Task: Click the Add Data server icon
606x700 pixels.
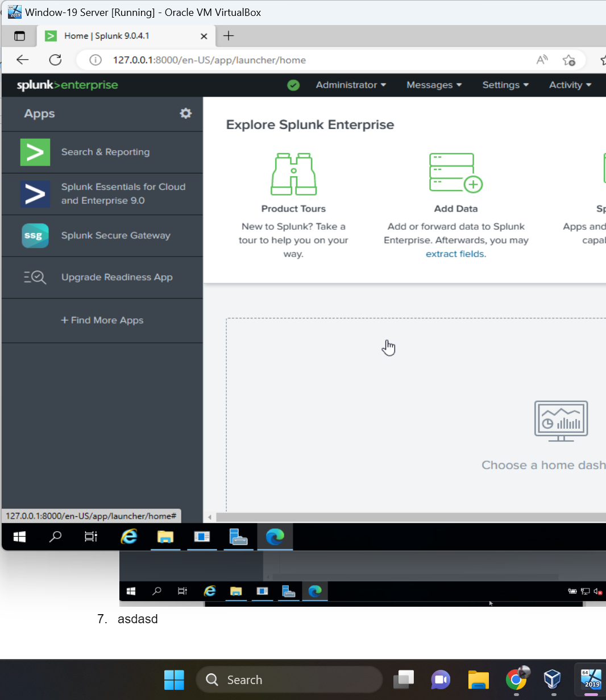Action: [x=456, y=173]
